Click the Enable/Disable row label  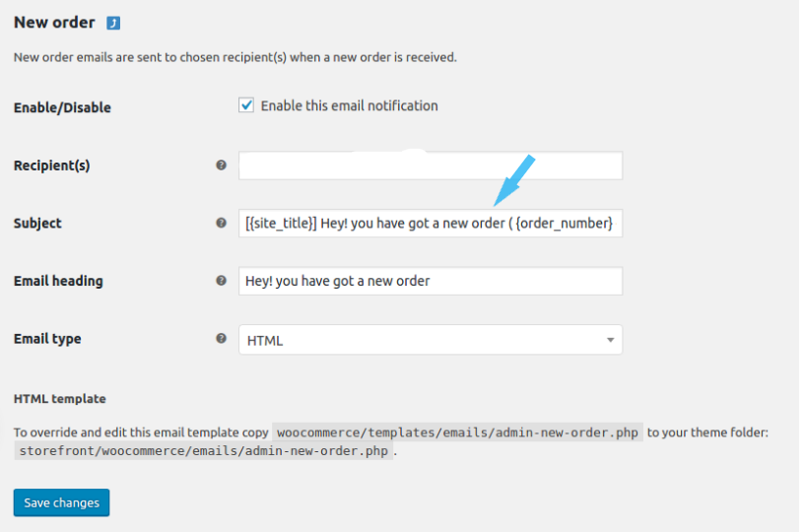pos(62,107)
